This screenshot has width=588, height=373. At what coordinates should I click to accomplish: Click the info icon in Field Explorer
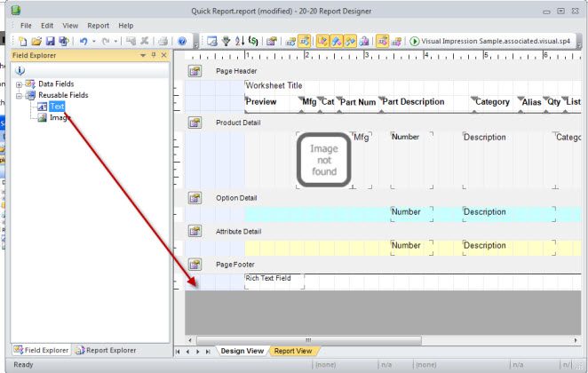click(20, 69)
